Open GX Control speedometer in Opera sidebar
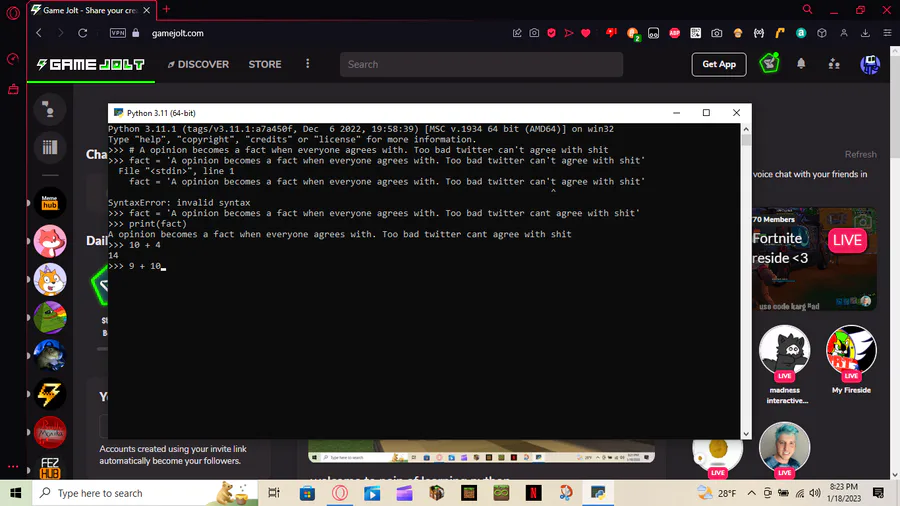This screenshot has width=900, height=506. tap(13, 59)
